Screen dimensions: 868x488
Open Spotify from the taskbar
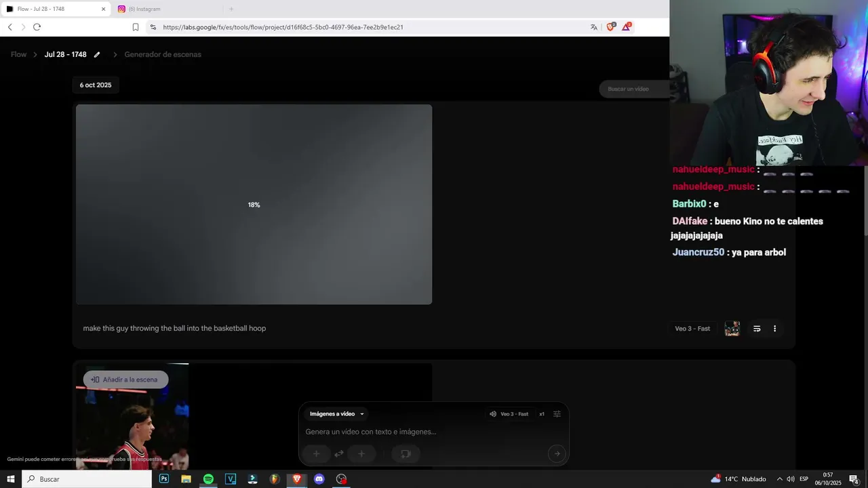pos(208,479)
